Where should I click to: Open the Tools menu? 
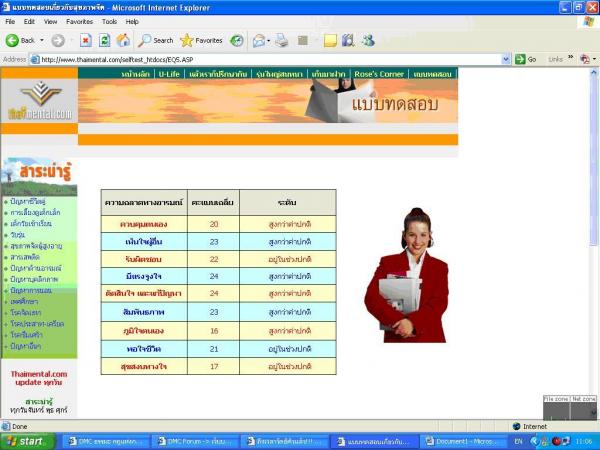pos(109,21)
